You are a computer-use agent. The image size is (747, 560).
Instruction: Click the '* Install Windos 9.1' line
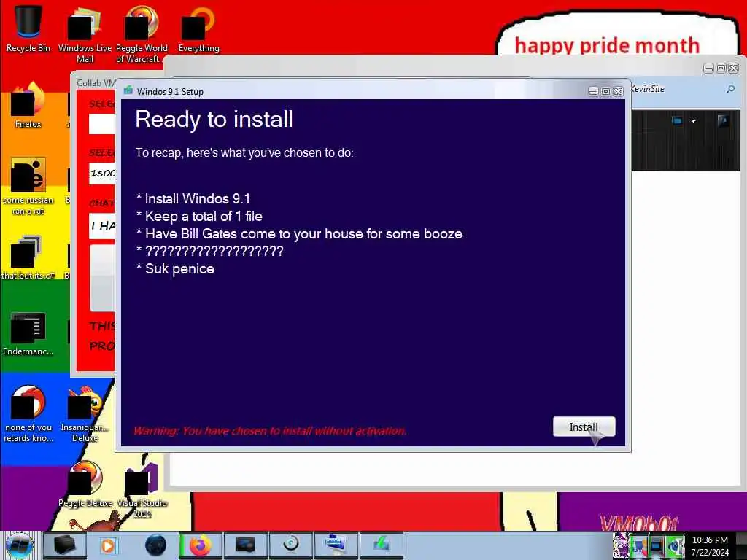[193, 198]
